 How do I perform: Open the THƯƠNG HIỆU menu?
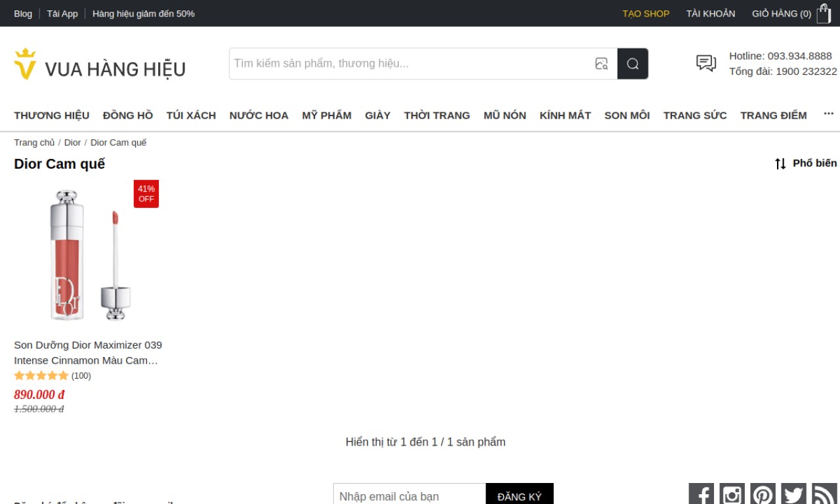click(x=52, y=115)
